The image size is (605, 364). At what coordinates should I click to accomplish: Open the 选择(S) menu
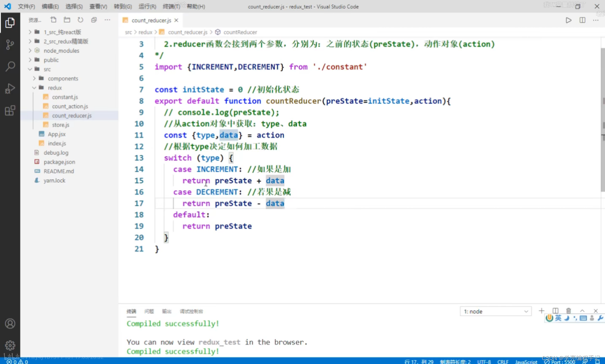point(74,6)
